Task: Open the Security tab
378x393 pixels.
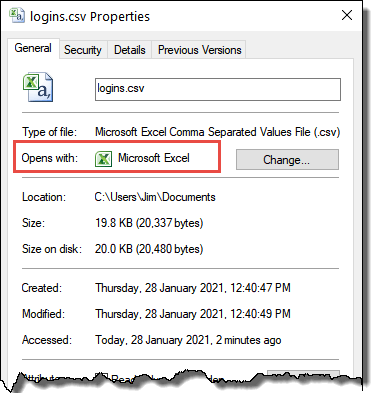Action: coord(83,50)
